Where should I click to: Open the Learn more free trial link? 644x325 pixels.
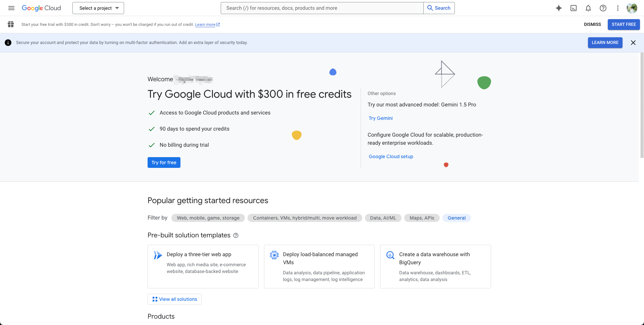[x=207, y=25]
